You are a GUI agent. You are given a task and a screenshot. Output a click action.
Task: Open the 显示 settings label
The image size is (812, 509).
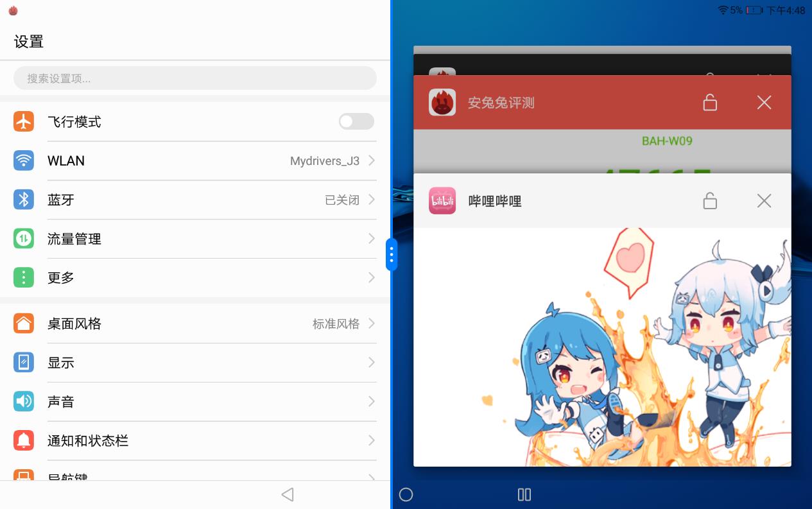pos(61,363)
